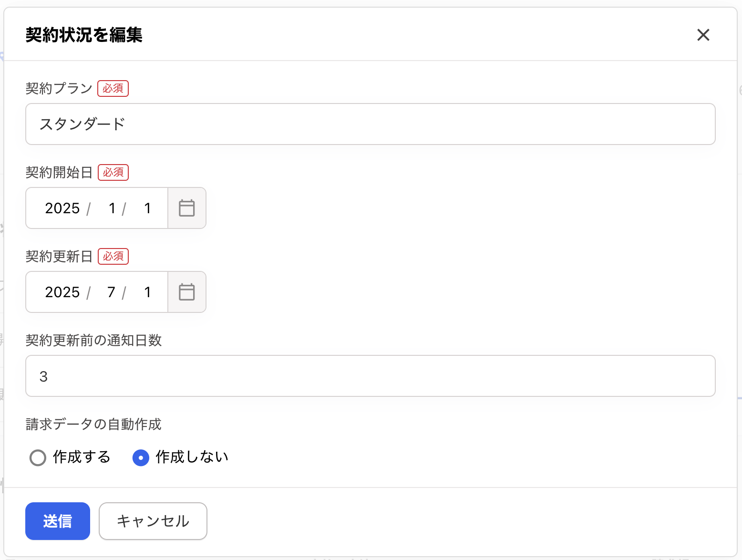Open calendar picker for 契約開始日
Screen dimensions: 742x560
(x=187, y=208)
